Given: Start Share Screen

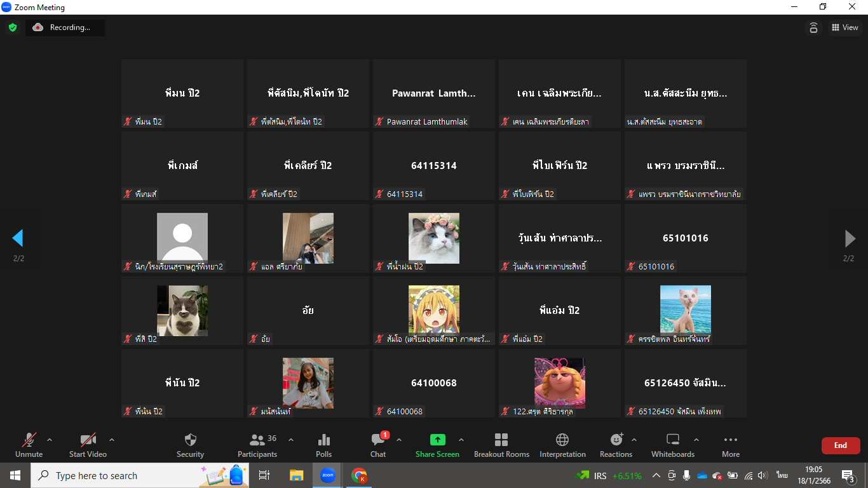Looking at the screenshot, I should [437, 445].
